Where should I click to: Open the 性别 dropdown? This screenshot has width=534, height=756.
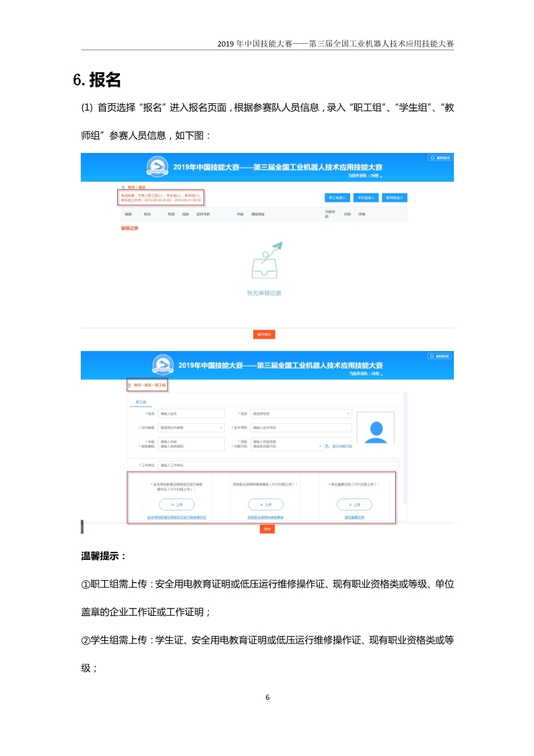click(301, 414)
